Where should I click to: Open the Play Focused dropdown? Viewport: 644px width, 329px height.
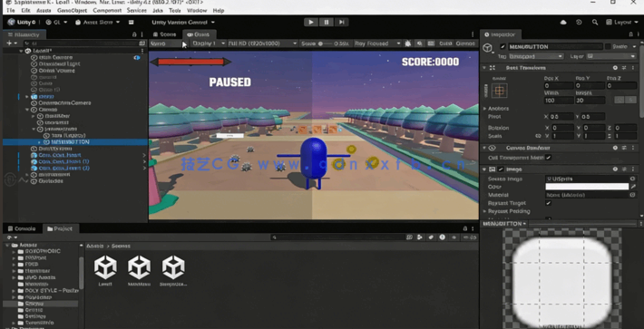[377, 44]
